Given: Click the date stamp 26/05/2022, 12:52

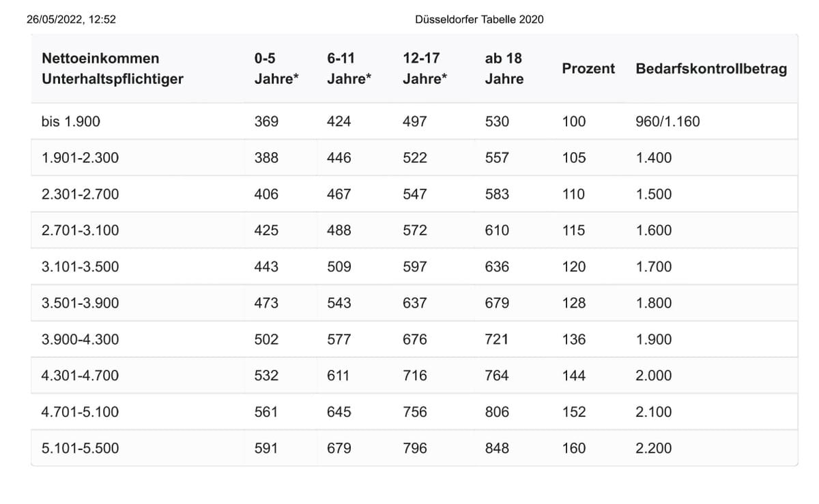Looking at the screenshot, I should pos(71,20).
